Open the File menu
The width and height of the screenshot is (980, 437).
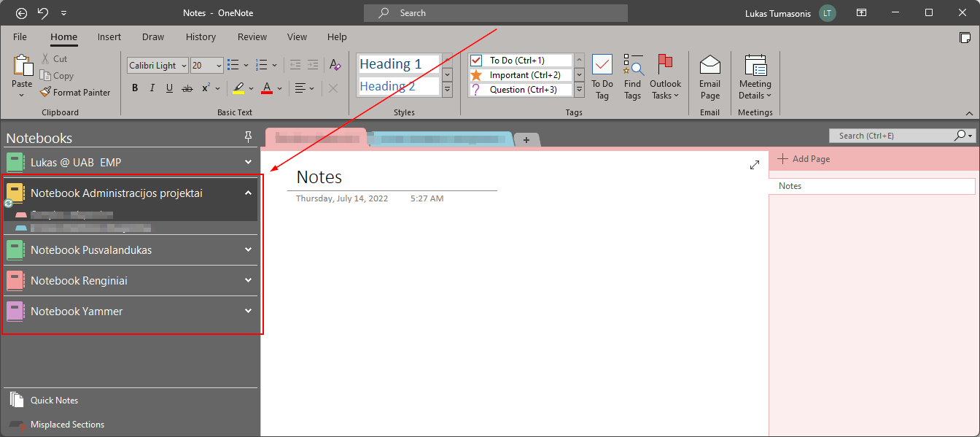click(x=20, y=36)
